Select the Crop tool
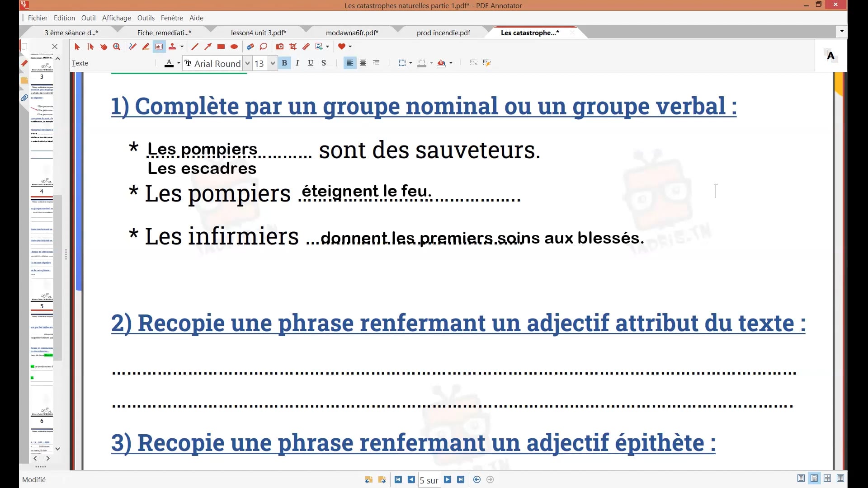This screenshot has width=868, height=488. [293, 47]
